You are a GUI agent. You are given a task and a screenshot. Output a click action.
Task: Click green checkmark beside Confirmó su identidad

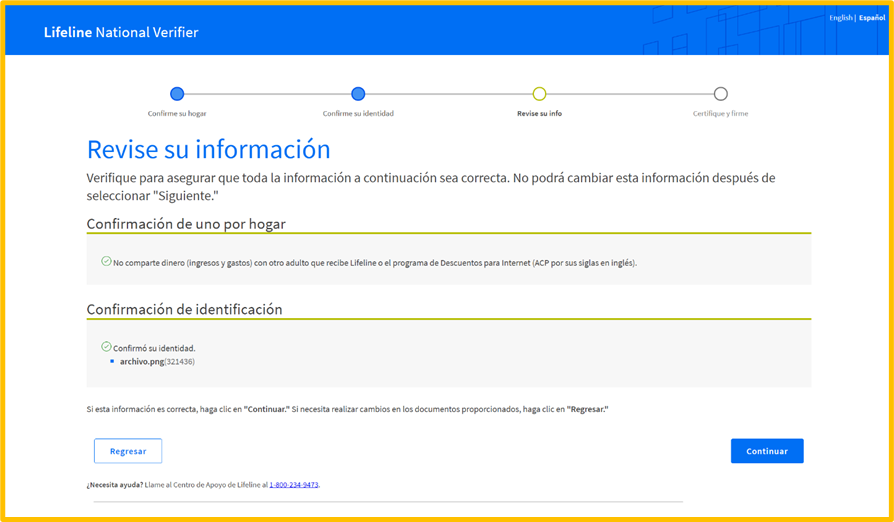point(106,346)
